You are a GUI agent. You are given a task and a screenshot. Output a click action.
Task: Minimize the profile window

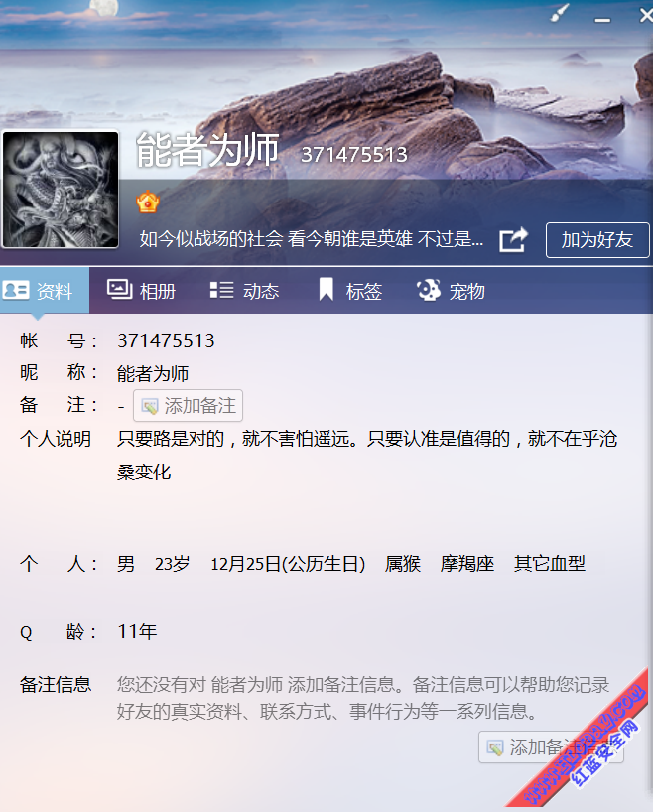click(x=602, y=20)
